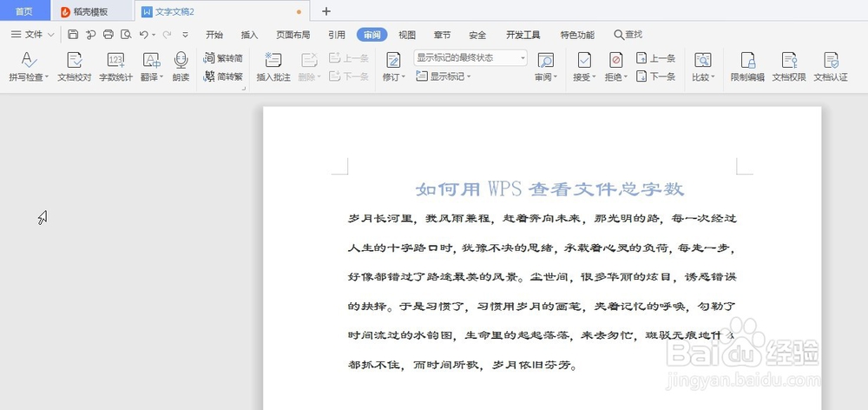Viewport: 868px width, 410px height.
Task: Switch to the 安全 ribbon tab
Action: pos(477,35)
